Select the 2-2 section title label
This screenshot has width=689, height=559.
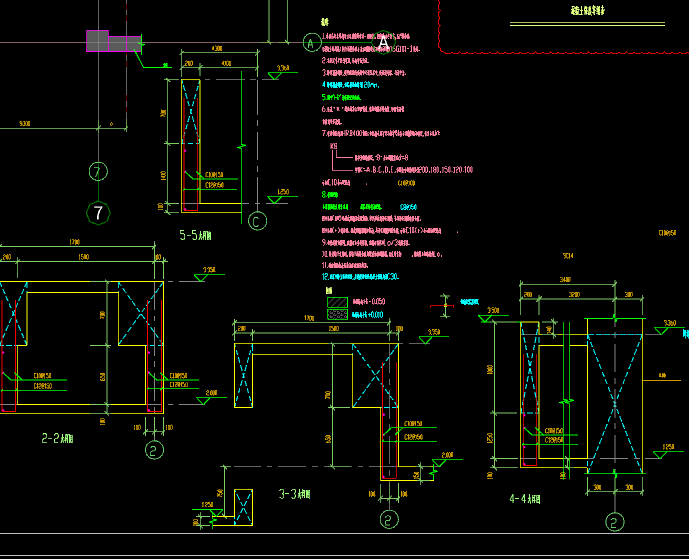click(x=56, y=438)
